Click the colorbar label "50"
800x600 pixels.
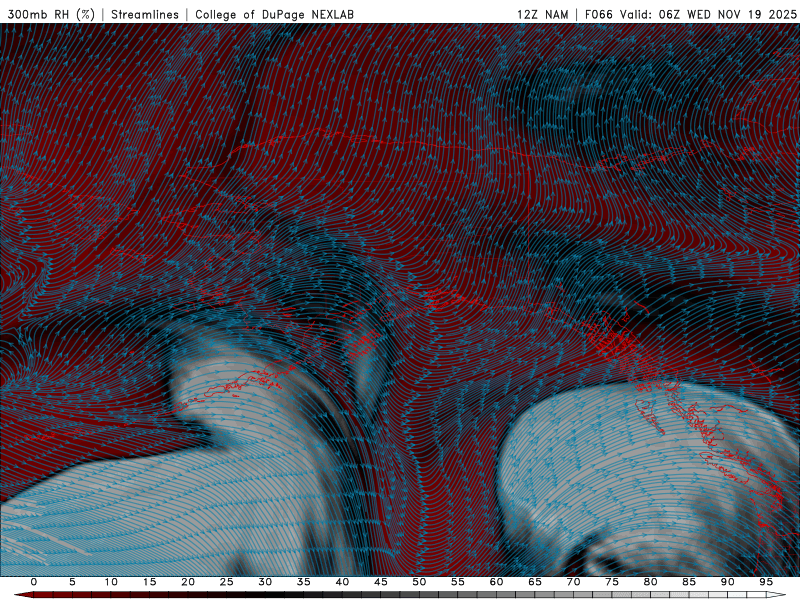[419, 582]
